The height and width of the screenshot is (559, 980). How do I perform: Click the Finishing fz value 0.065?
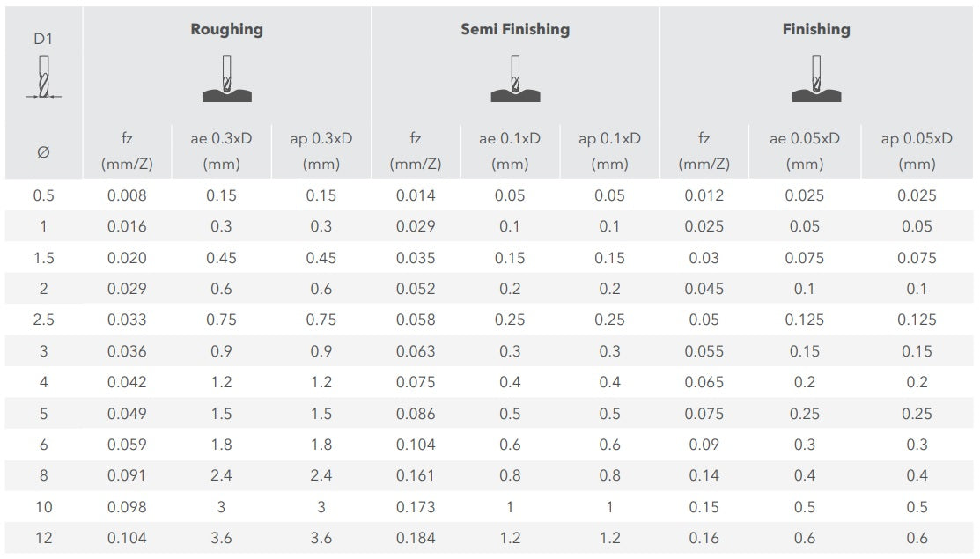tap(704, 382)
